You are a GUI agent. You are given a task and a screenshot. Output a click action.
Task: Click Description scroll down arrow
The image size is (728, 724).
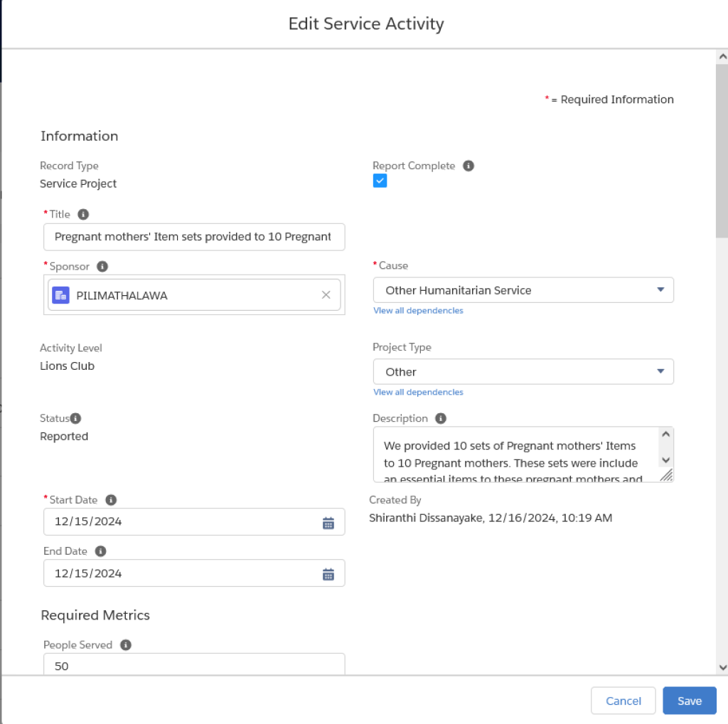(x=665, y=460)
